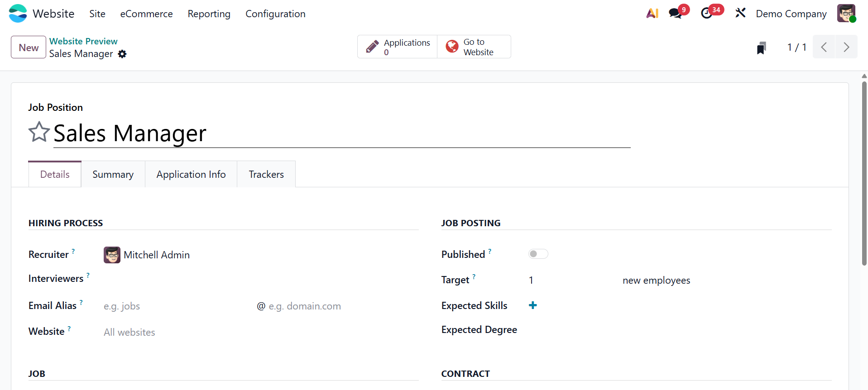This screenshot has width=868, height=390.
Task: Click the Sales Manager gear actions icon
Action: 122,54
